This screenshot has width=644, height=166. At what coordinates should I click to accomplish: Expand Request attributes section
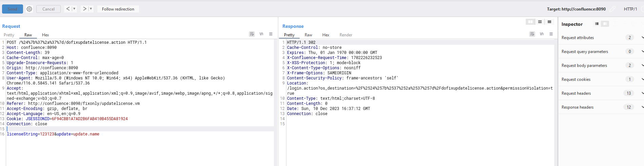(602, 38)
